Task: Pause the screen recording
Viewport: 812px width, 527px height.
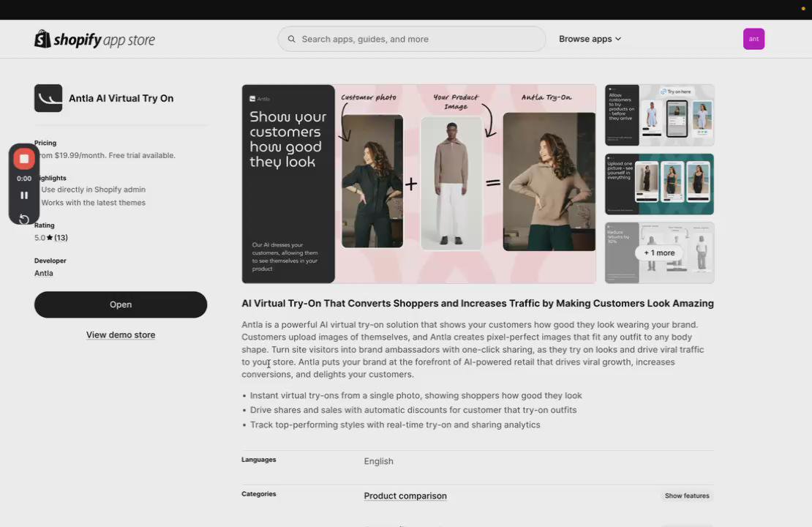Action: click(24, 195)
